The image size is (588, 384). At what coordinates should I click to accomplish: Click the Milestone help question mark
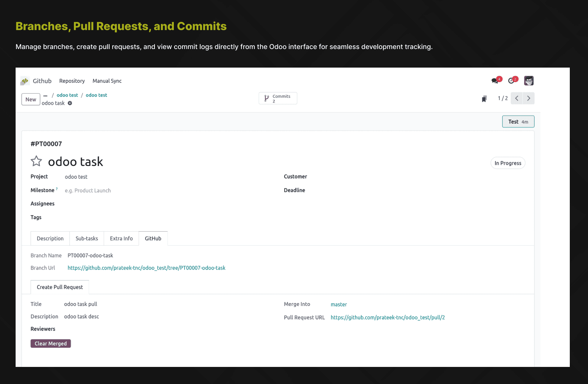tap(57, 189)
